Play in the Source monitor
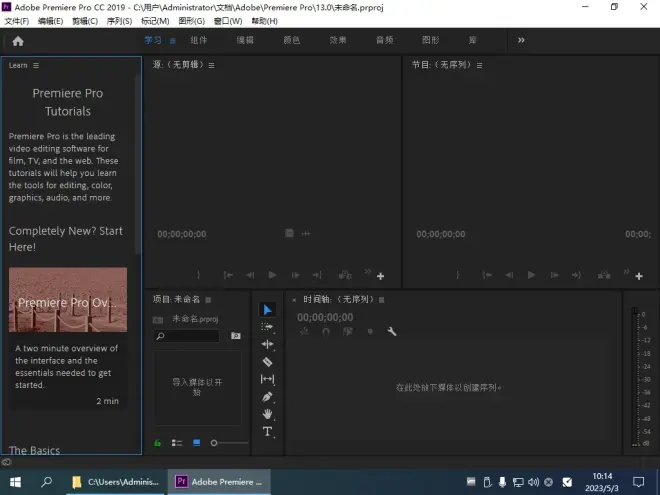This screenshot has height=495, width=660. [272, 275]
